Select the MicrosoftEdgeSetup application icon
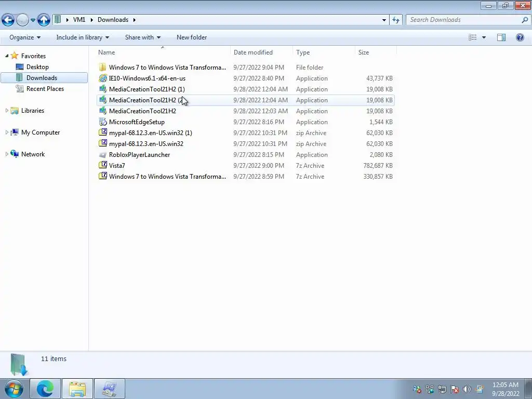532x399 pixels. coord(102,122)
